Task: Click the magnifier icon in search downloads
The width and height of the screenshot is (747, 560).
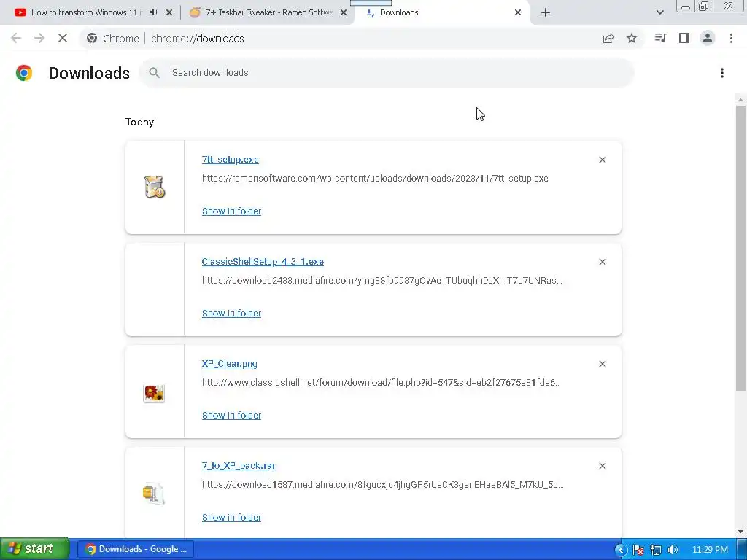Action: coord(154,73)
